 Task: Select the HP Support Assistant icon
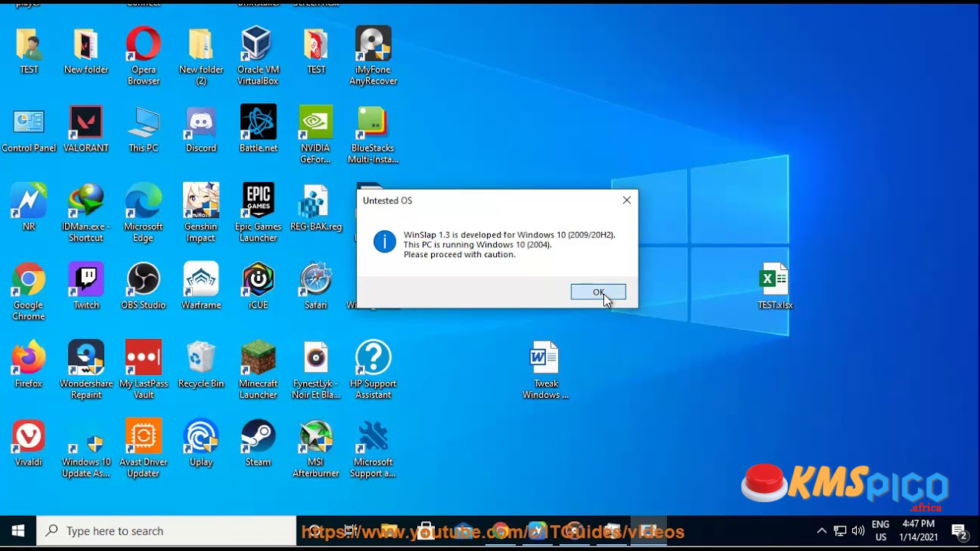pyautogui.click(x=373, y=370)
